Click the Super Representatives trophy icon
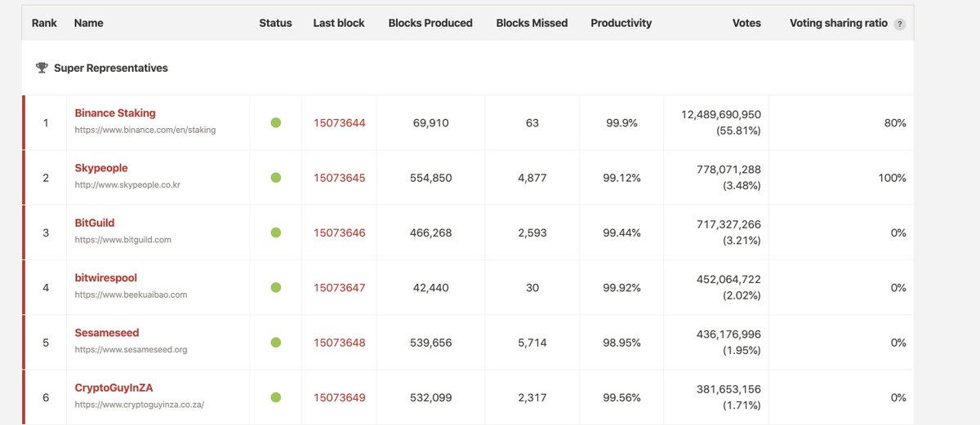 click(x=42, y=69)
